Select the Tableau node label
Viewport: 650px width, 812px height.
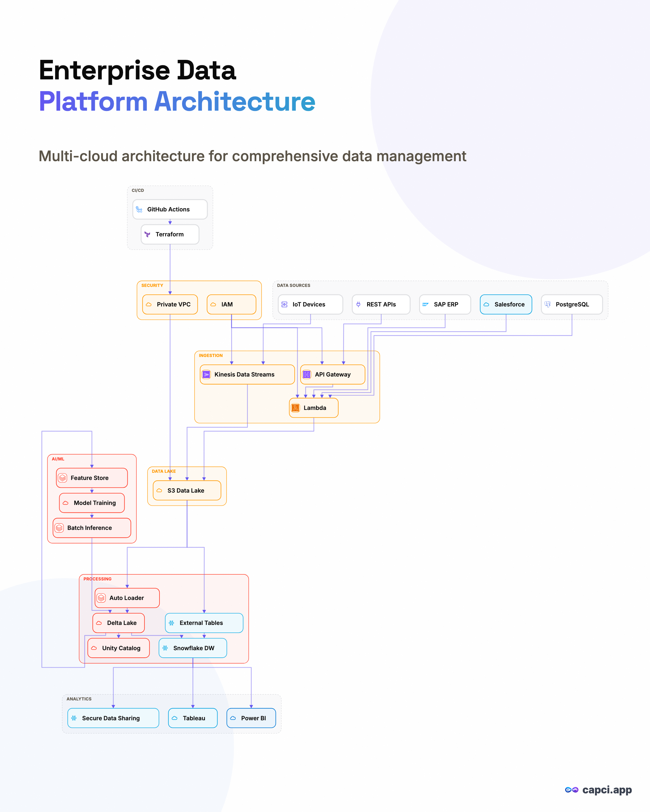point(194,718)
